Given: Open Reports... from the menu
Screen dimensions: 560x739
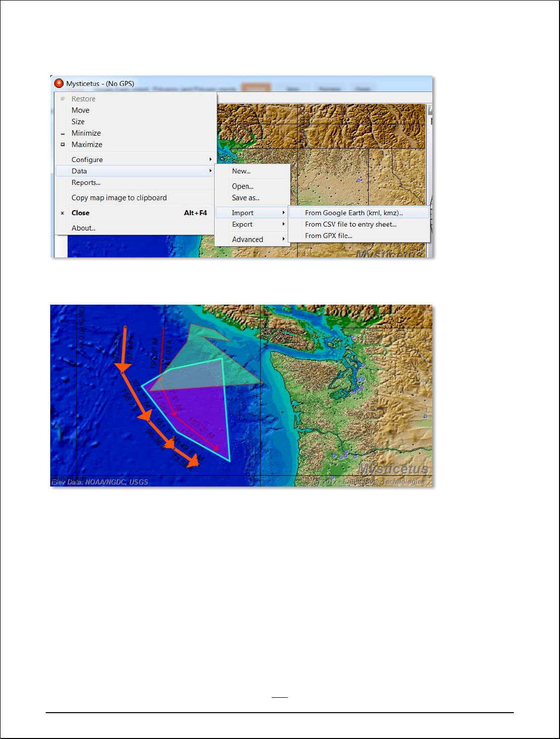Looking at the screenshot, I should coord(135,182).
